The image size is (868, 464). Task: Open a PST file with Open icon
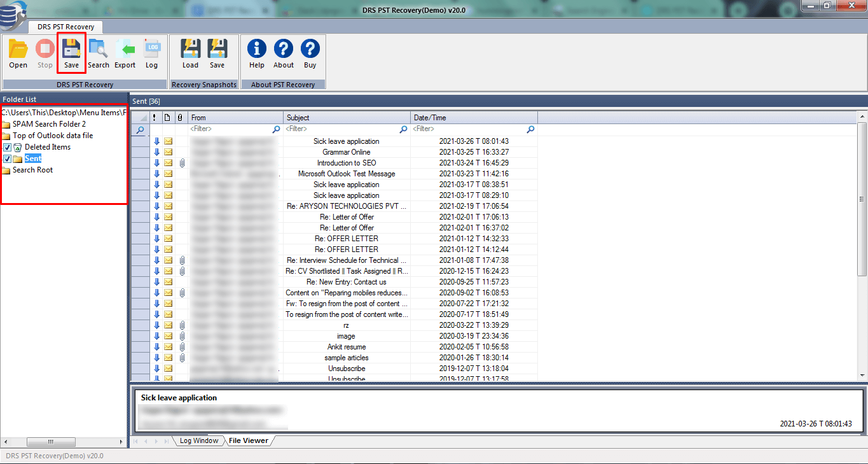click(18, 53)
